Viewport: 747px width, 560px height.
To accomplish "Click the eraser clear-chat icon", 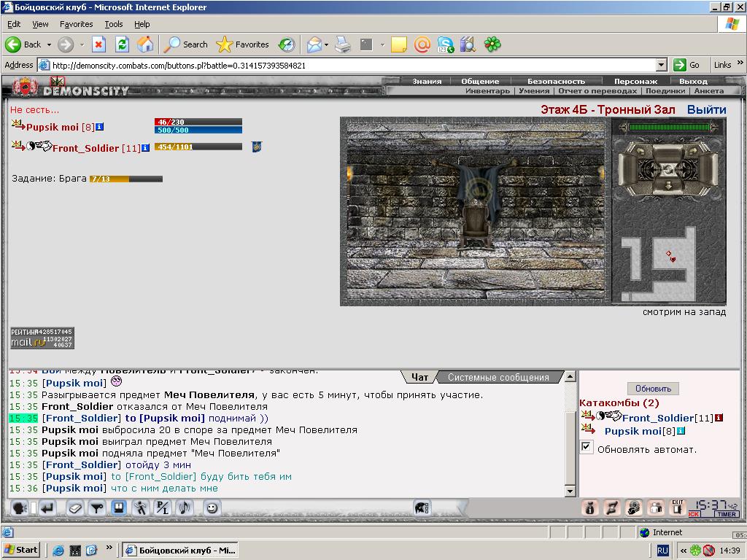I will (x=74, y=508).
